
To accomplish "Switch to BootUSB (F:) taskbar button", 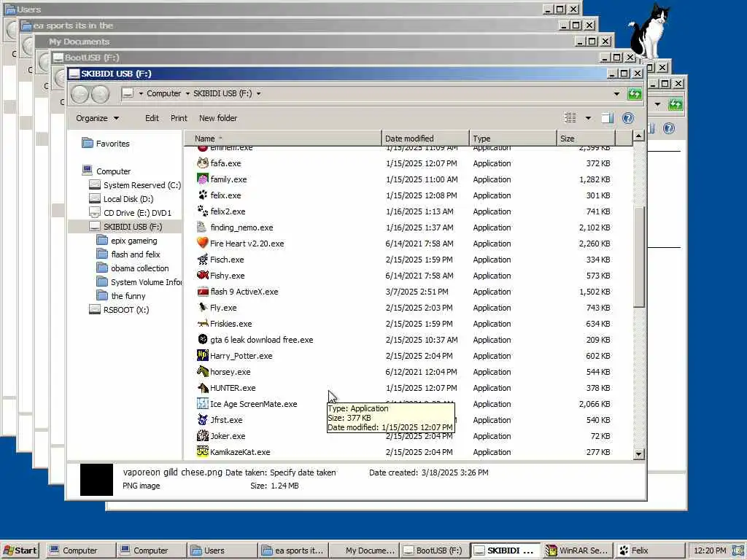I will point(435,551).
